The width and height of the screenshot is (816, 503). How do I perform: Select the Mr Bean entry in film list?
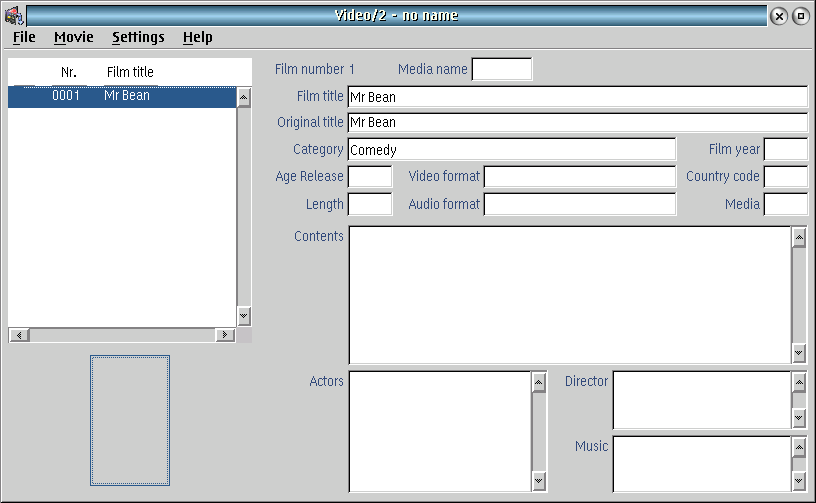[x=122, y=97]
